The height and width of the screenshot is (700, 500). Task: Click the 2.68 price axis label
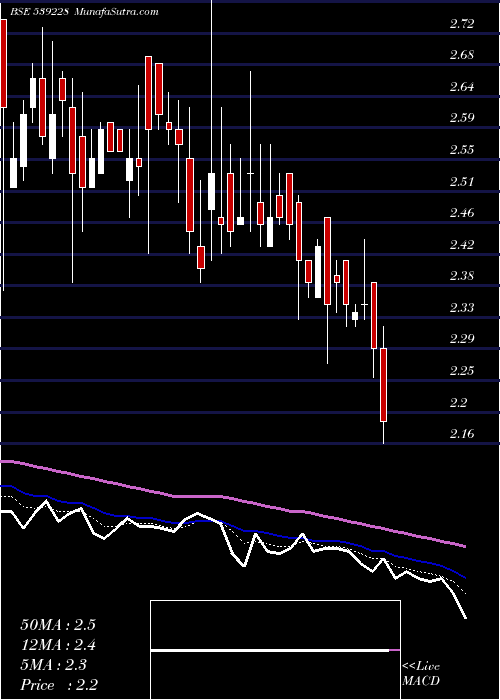(x=462, y=55)
